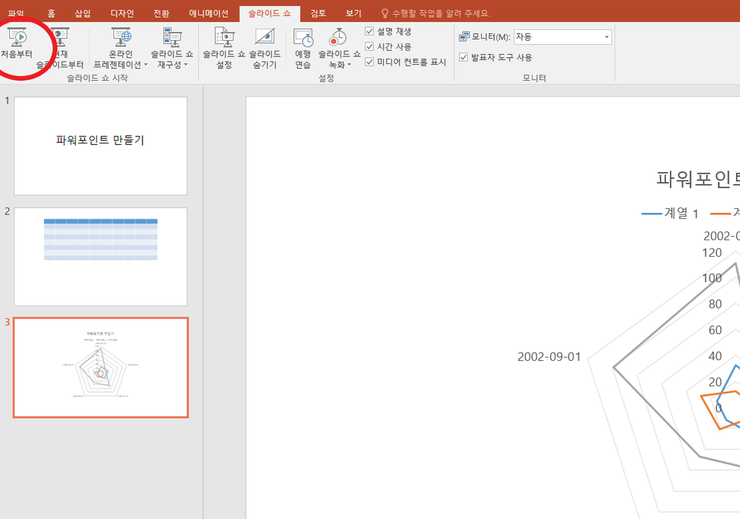This screenshot has width=740, height=519.
Task: Click 슬라이드 숨기기 icon
Action: 265,37
